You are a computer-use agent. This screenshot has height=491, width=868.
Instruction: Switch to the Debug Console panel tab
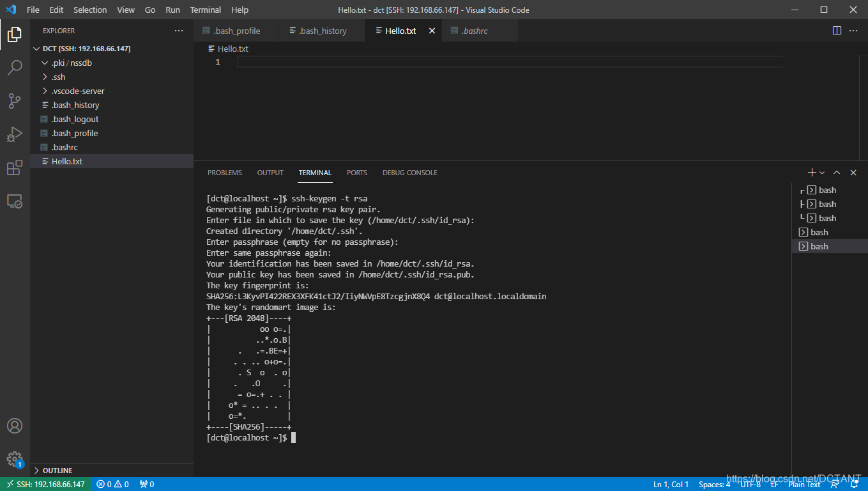tap(410, 173)
